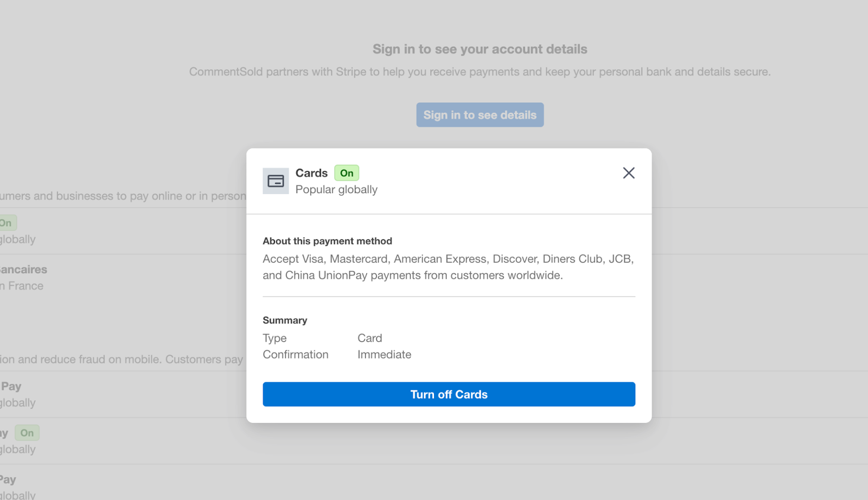This screenshot has height=500, width=868.
Task: Click the credit card icon in dialog header
Action: [276, 181]
